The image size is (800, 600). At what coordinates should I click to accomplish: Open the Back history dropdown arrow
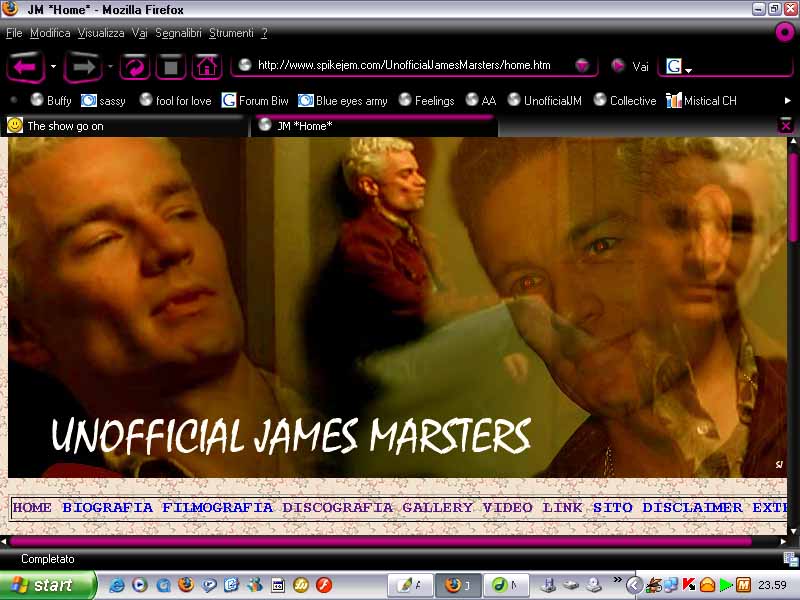pos(53,66)
